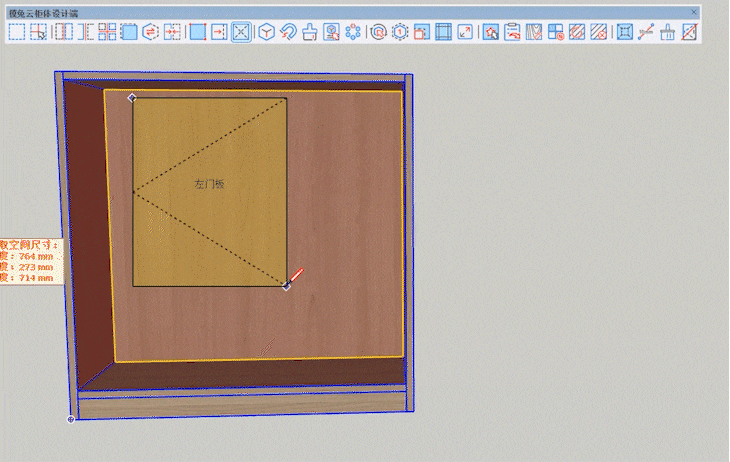The image size is (730, 462).
Task: Click the blue filled square panel icon
Action: point(197,32)
